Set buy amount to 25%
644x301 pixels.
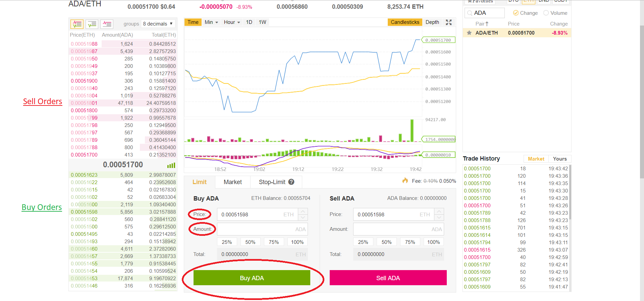(x=227, y=242)
